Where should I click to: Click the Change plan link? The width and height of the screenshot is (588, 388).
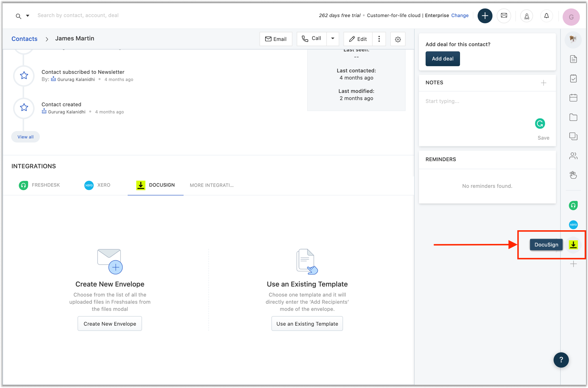pos(460,15)
